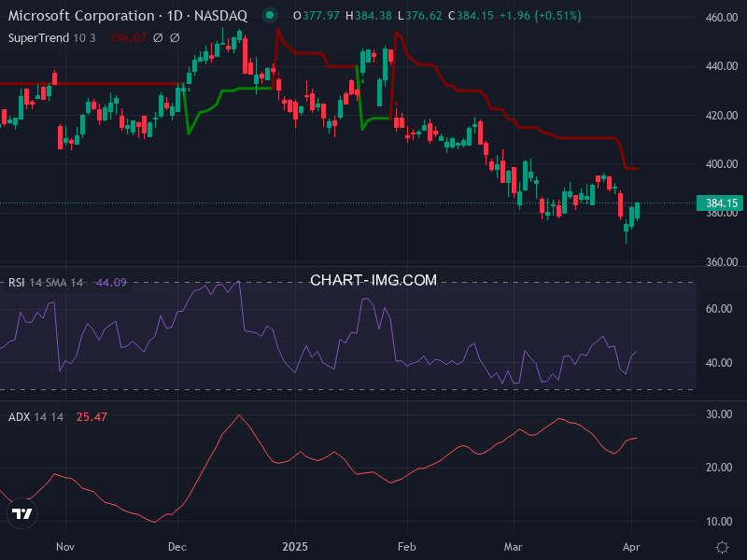Click the low value L376.62
The image size is (747, 560).
click(419, 16)
